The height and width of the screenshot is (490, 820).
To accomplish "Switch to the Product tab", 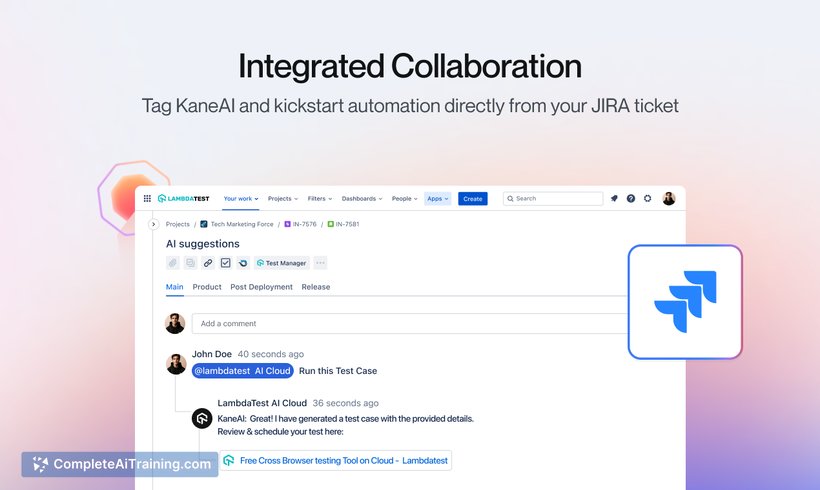I will (207, 287).
